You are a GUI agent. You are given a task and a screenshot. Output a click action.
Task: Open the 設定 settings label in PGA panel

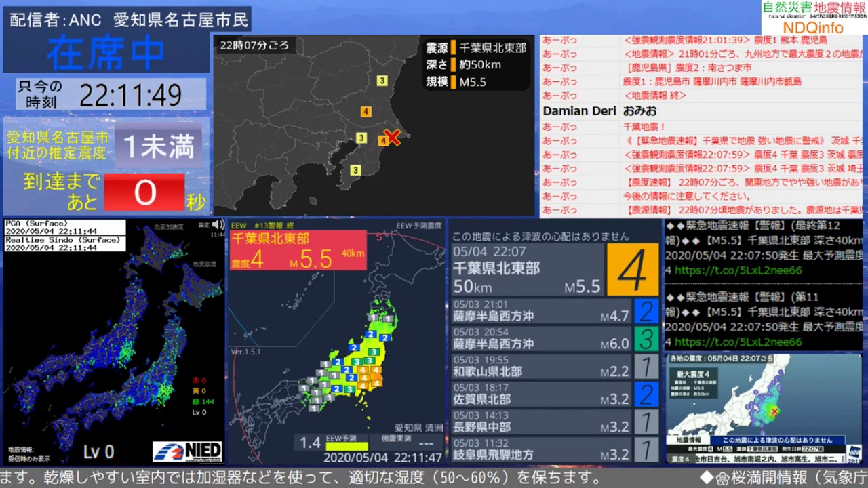tap(203, 225)
